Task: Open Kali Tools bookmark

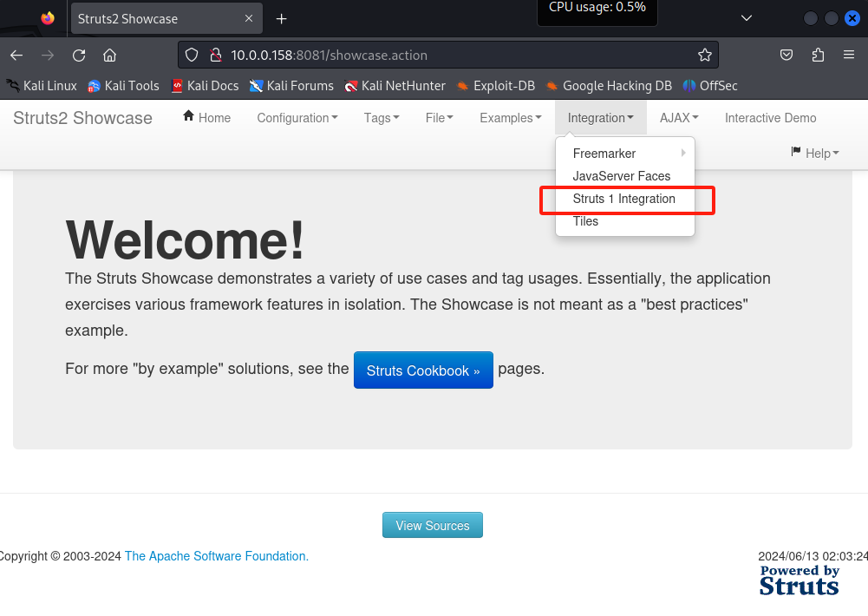Action: coord(123,86)
